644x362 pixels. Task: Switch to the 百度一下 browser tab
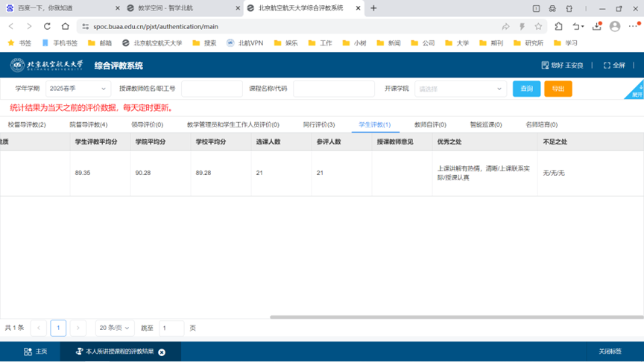62,8
